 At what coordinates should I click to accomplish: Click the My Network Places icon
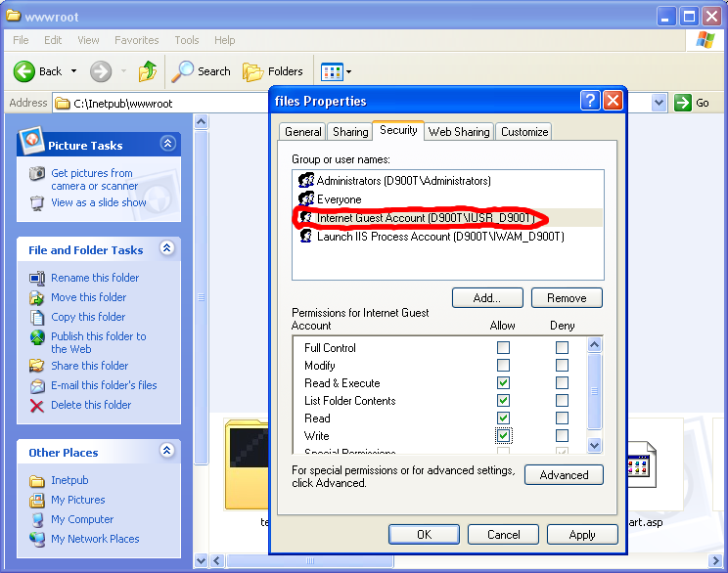(37, 539)
